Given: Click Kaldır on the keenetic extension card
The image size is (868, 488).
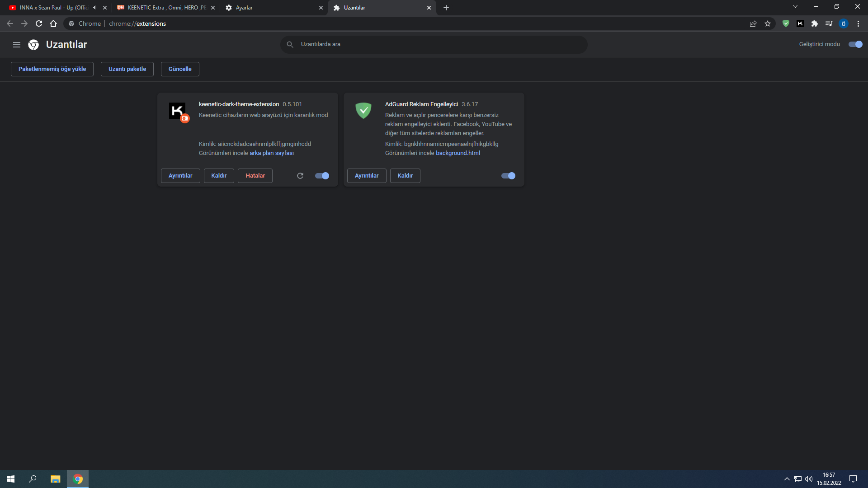Looking at the screenshot, I should point(219,176).
